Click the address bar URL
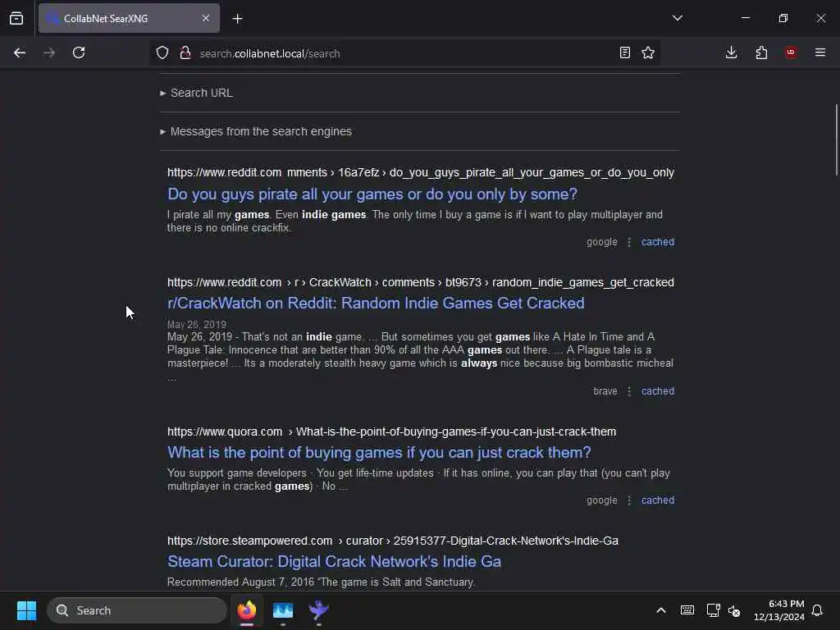The height and width of the screenshot is (630, 840). (x=269, y=53)
